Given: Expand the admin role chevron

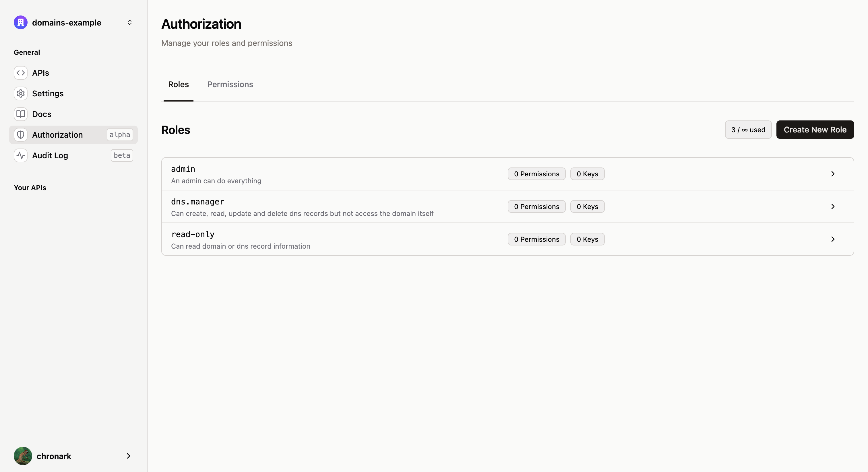Looking at the screenshot, I should click(833, 174).
